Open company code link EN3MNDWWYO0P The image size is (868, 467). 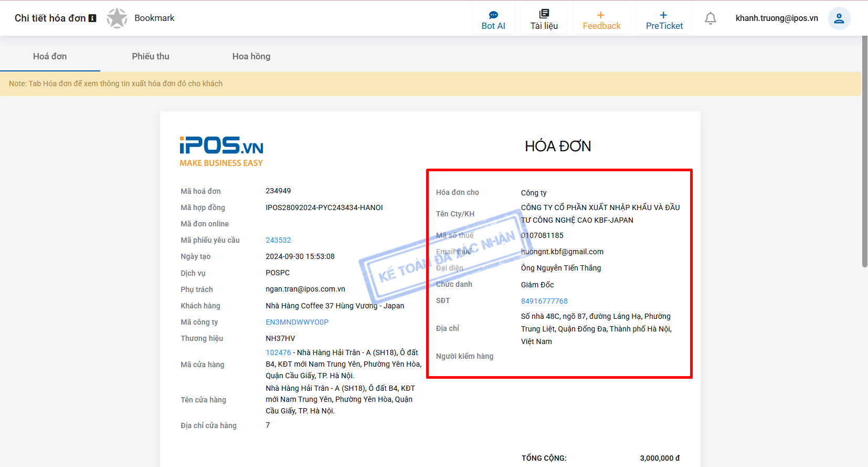point(297,322)
